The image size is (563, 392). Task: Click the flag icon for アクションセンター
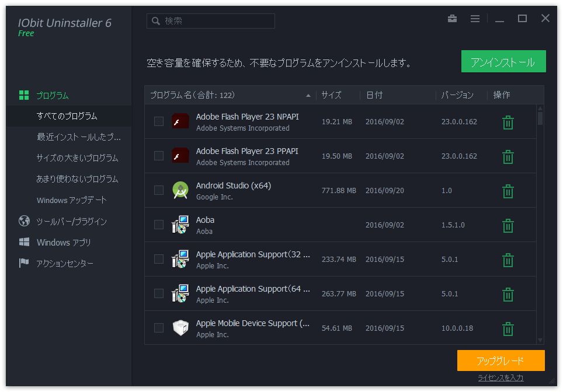[24, 263]
